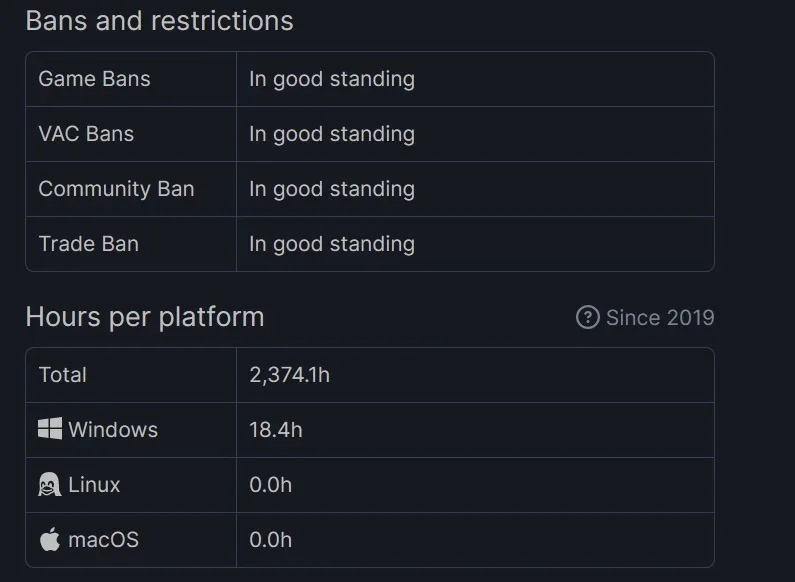The image size is (795, 582).
Task: Click the Game Bans good standing status
Action: (332, 80)
